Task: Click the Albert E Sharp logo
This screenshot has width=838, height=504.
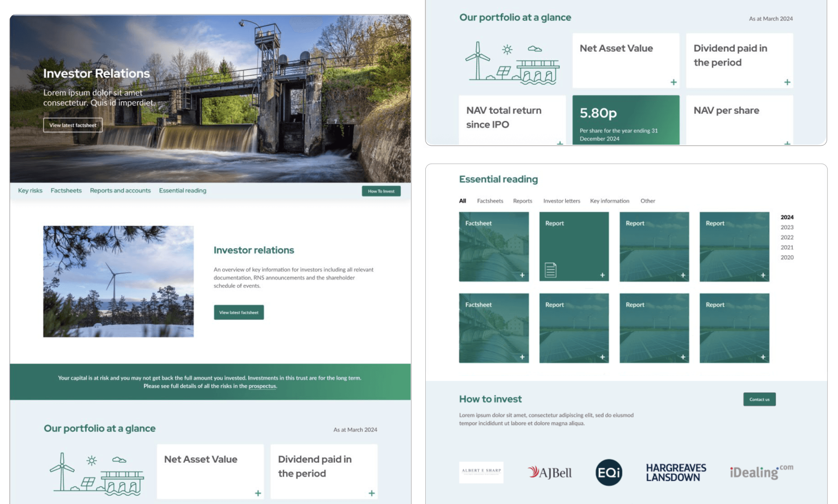Action: (481, 471)
